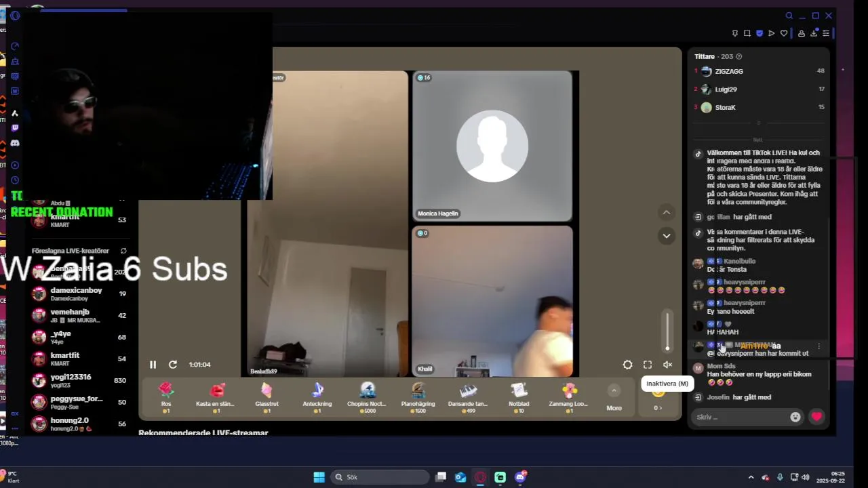Open suggested creator honung2.0

(79, 424)
